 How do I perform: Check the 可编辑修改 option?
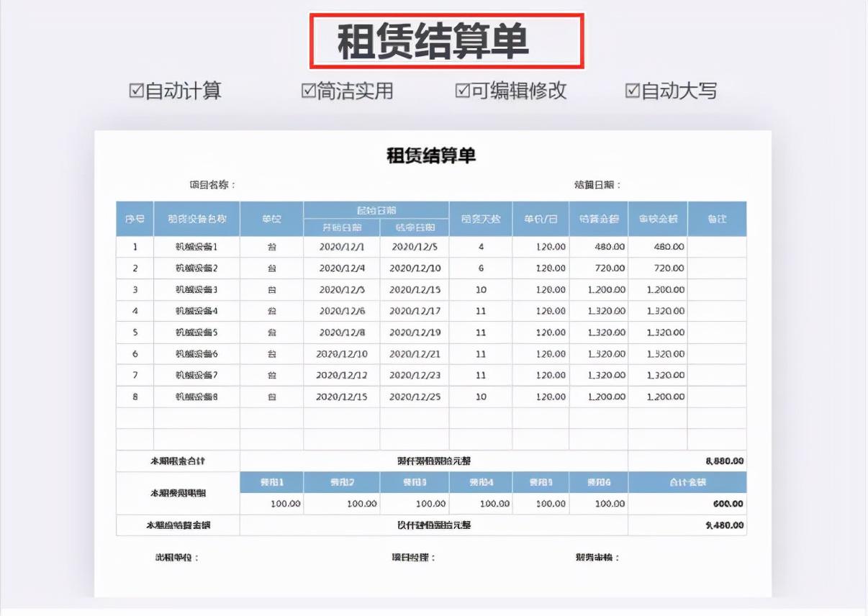461,91
